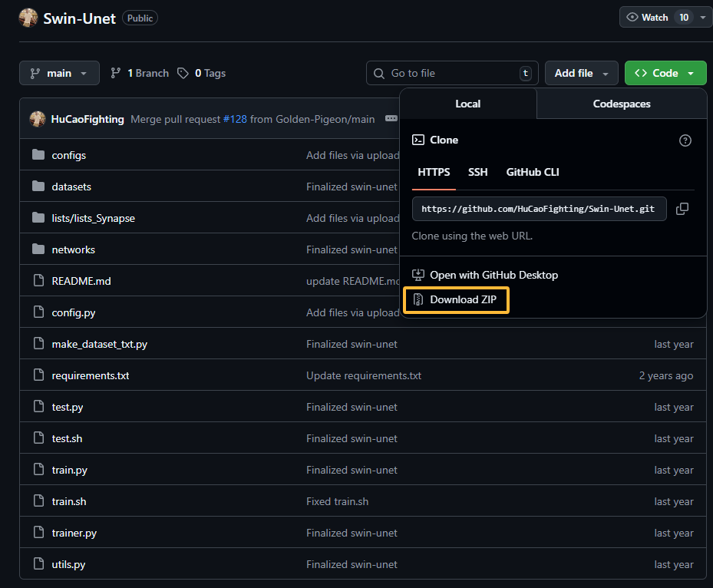Open the 'Fixed train.sh' commit message

click(338, 501)
